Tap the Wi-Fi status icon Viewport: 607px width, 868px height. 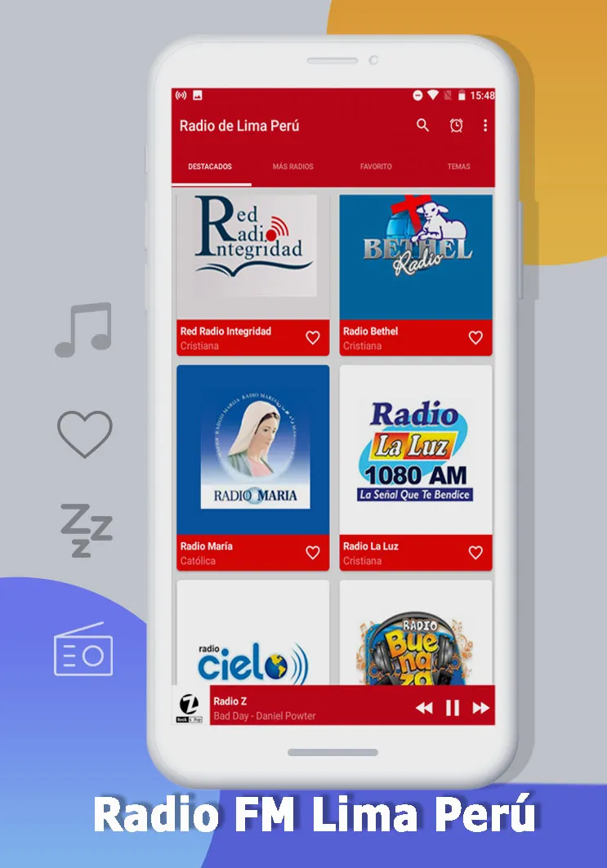(433, 96)
